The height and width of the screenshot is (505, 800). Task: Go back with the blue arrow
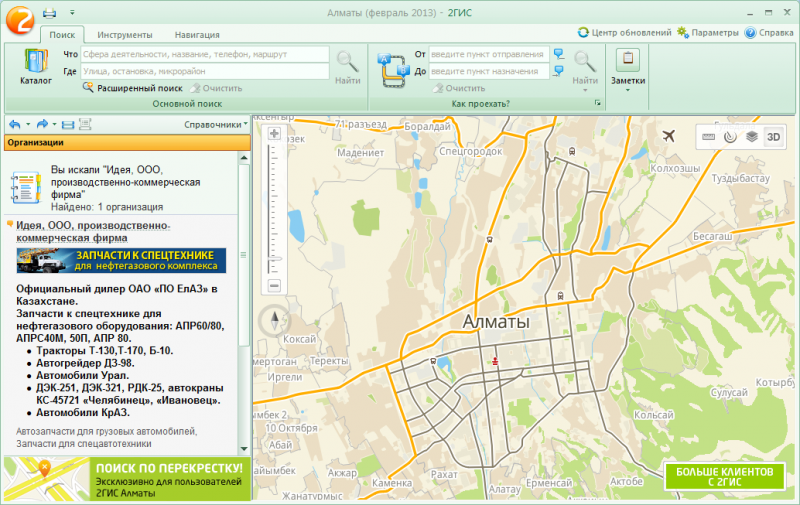[15, 124]
